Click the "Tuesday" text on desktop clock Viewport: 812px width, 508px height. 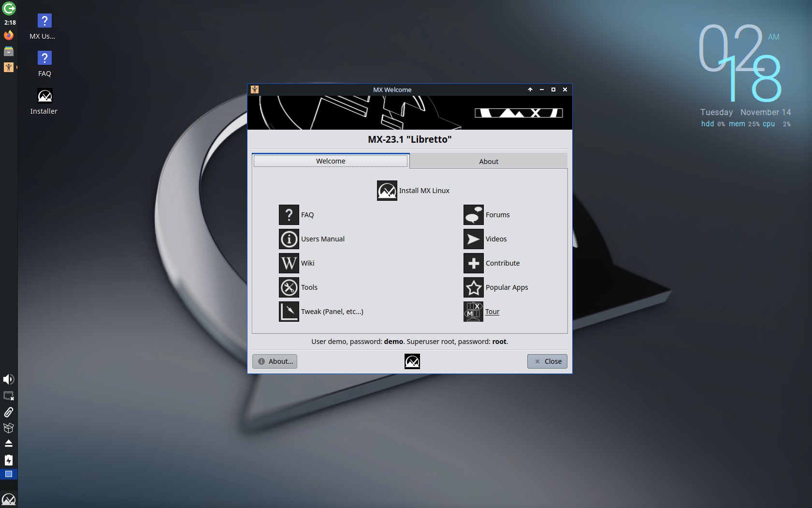(717, 112)
